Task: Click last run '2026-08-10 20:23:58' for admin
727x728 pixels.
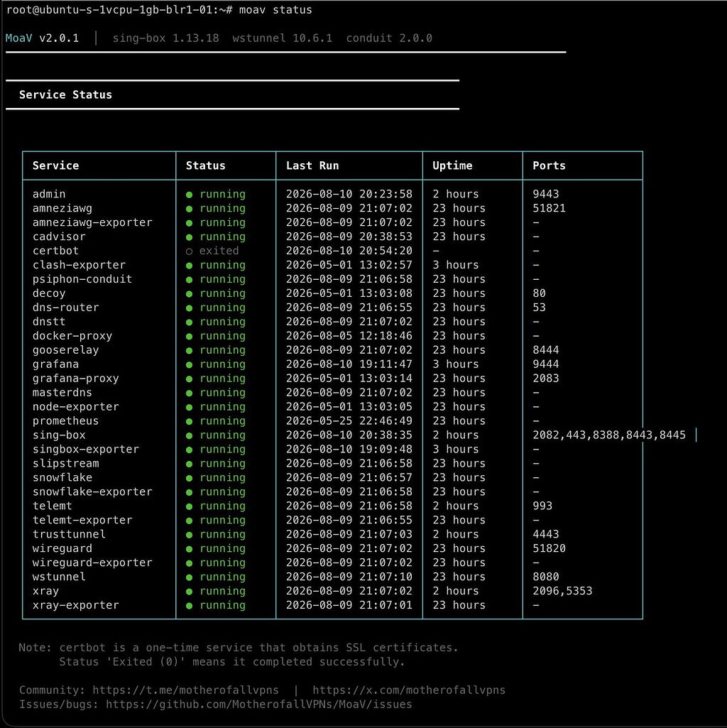Action: 349,194
